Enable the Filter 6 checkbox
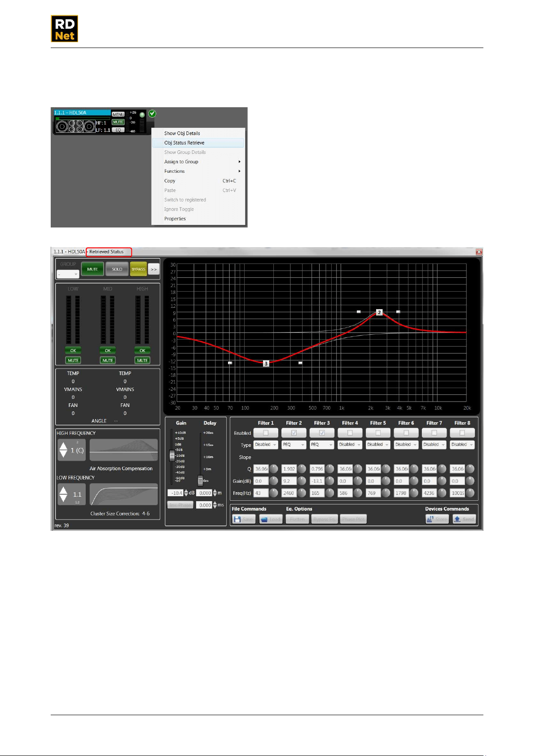535x756 pixels. point(406,433)
